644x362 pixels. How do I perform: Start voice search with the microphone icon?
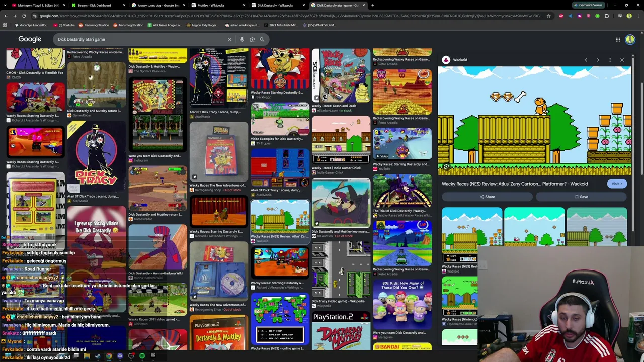point(242,39)
